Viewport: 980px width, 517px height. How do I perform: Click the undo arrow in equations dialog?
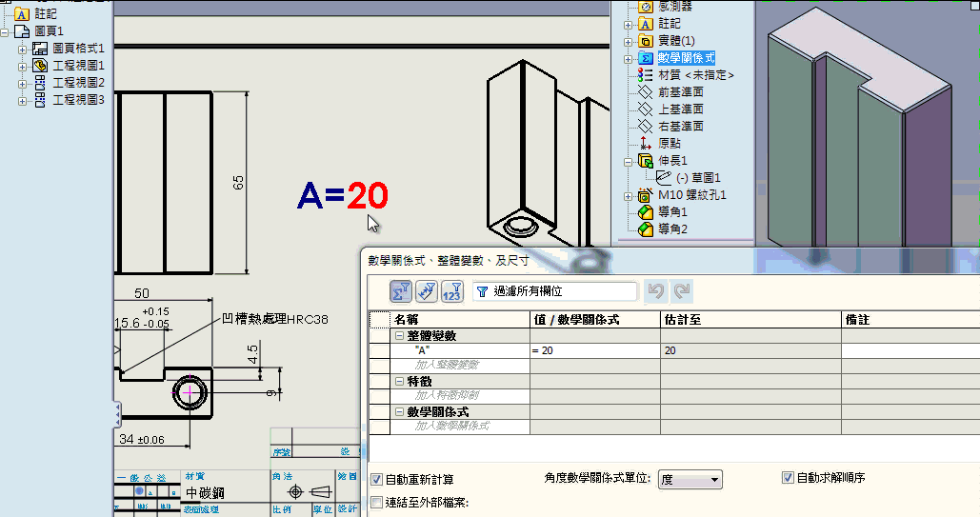coord(655,290)
